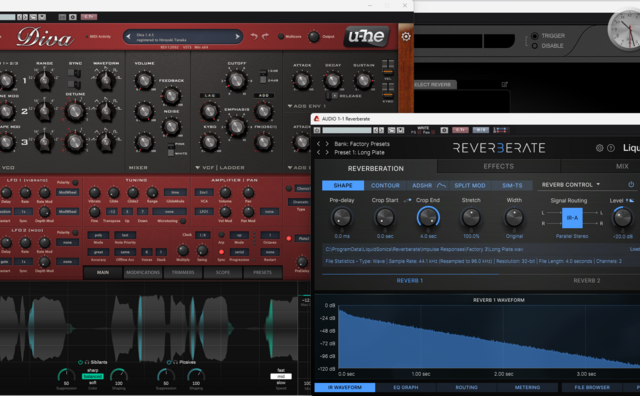
Task: Open Reverberate help question icon
Action: pos(611,148)
